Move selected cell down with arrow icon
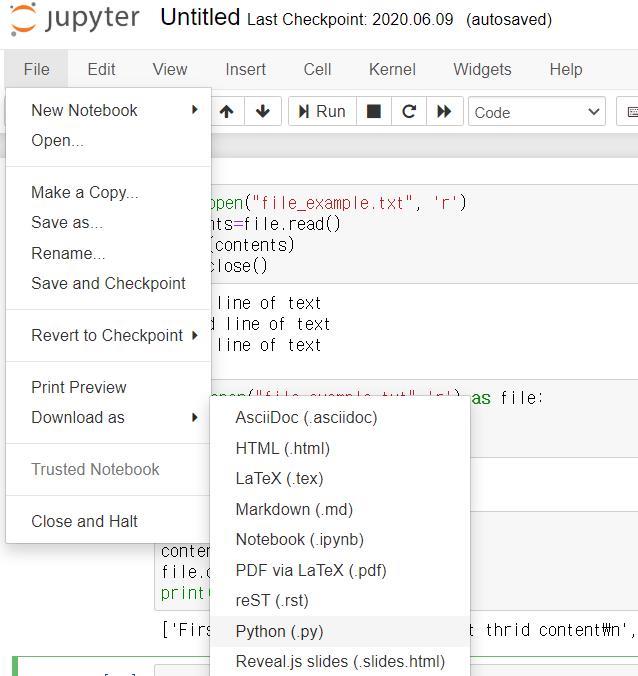 (x=263, y=112)
